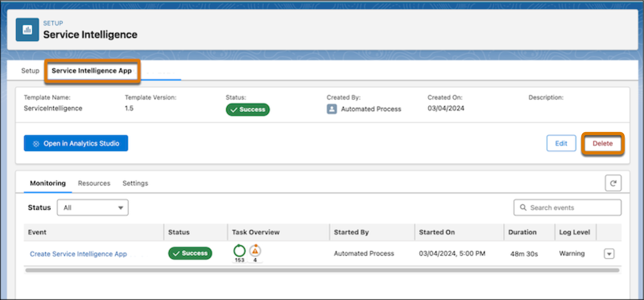Click the refresh icon in Monitoring panel

point(613,183)
